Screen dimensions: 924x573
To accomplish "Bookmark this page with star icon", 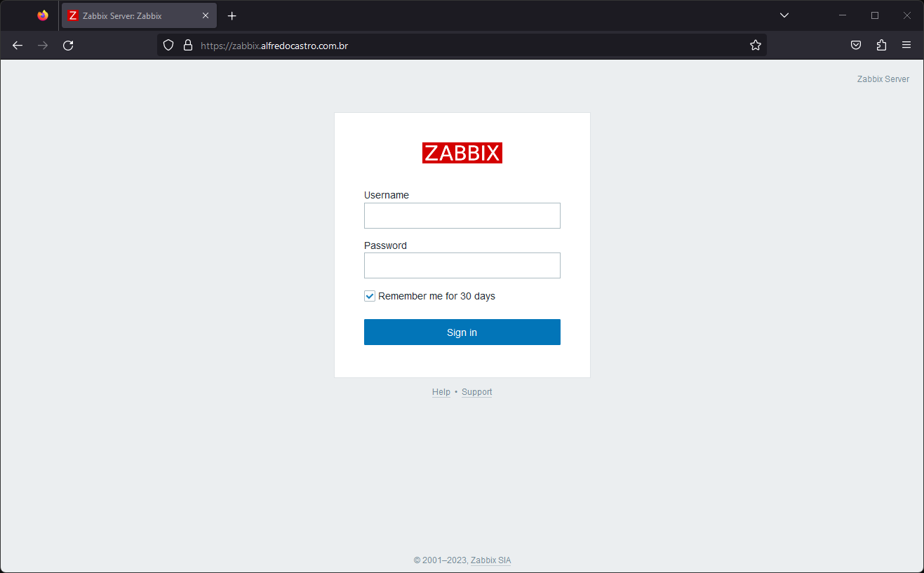I will [x=755, y=45].
